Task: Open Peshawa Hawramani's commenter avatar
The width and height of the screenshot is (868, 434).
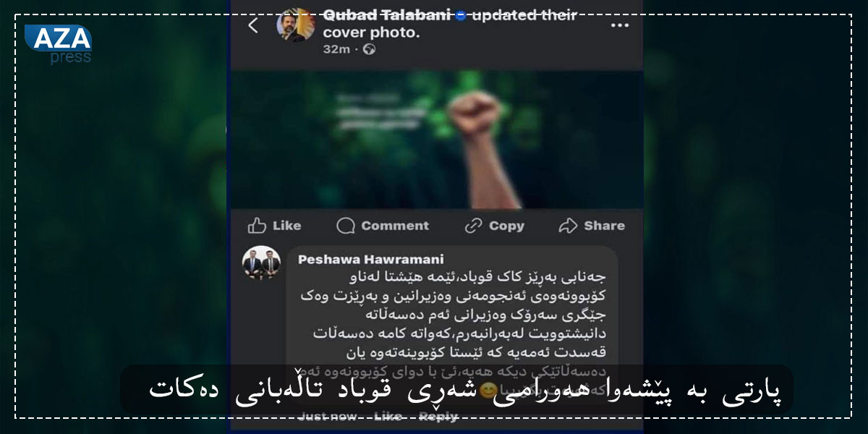Action: pos(261,263)
